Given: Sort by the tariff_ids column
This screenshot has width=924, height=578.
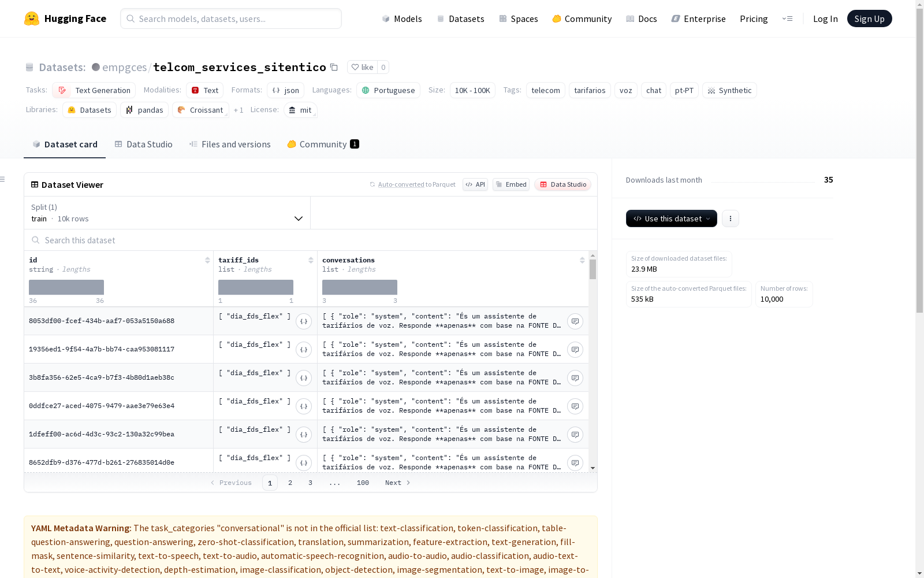Looking at the screenshot, I should (311, 260).
